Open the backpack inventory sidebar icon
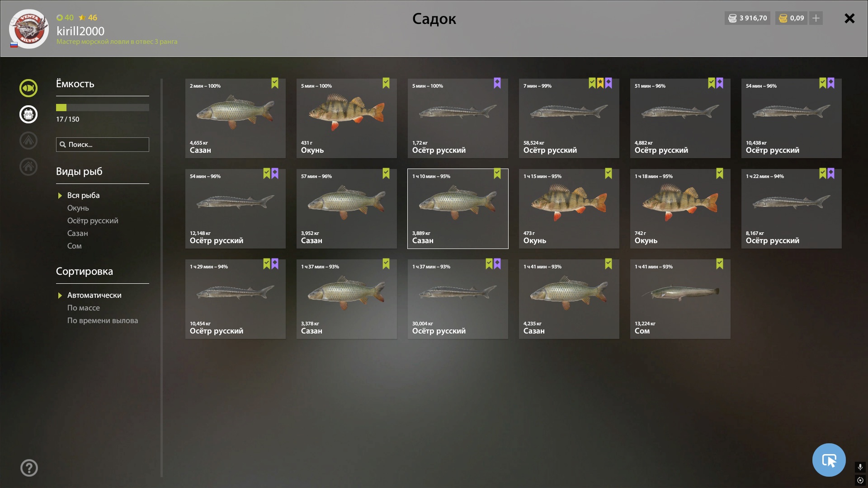The image size is (868, 488). 28,114
